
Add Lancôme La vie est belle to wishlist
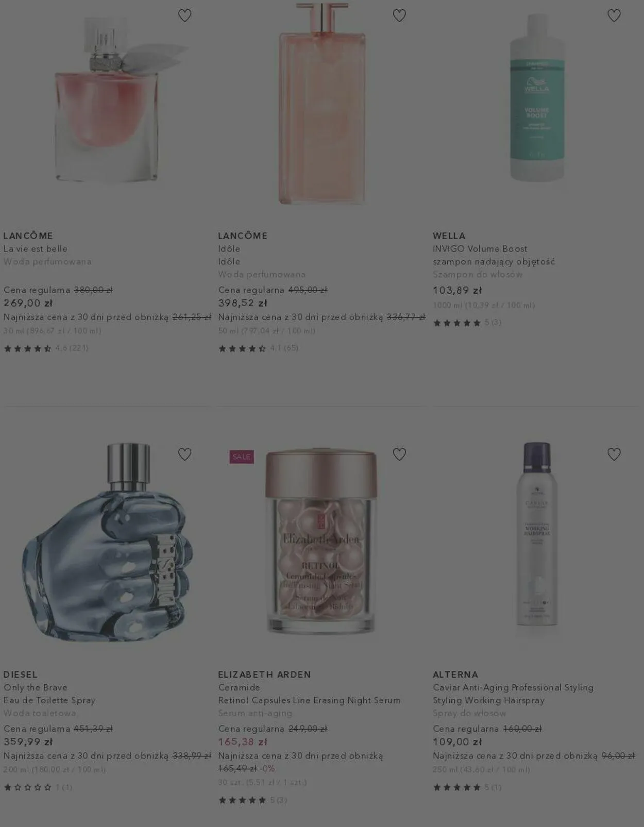[184, 15]
